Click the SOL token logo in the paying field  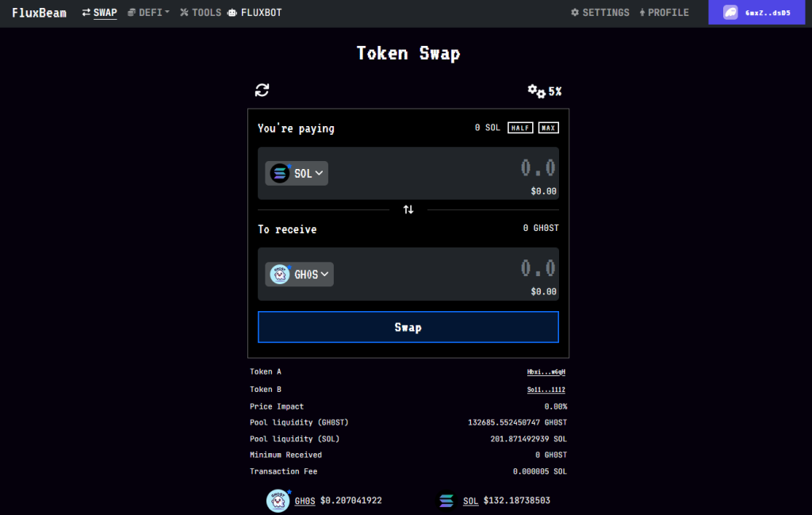[x=280, y=173]
